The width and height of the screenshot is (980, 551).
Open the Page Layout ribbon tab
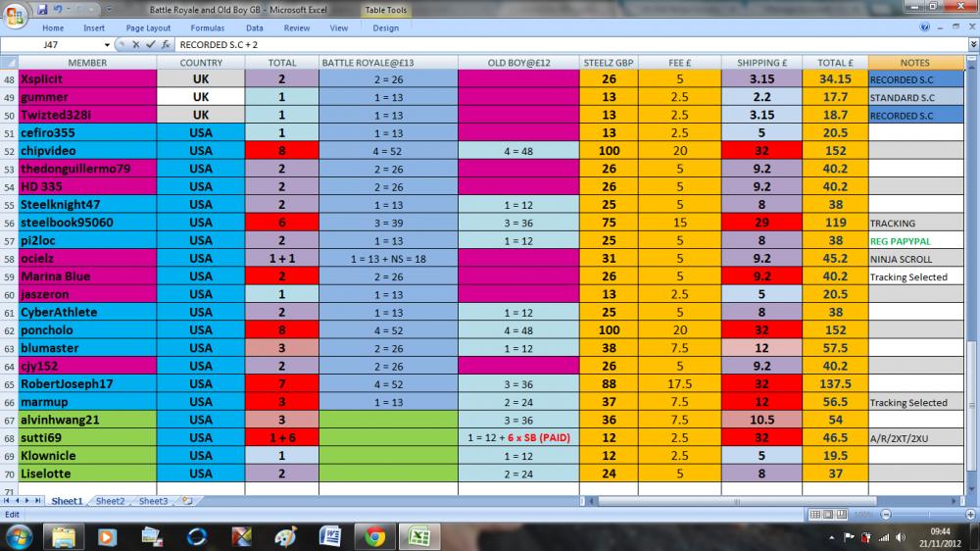click(148, 28)
